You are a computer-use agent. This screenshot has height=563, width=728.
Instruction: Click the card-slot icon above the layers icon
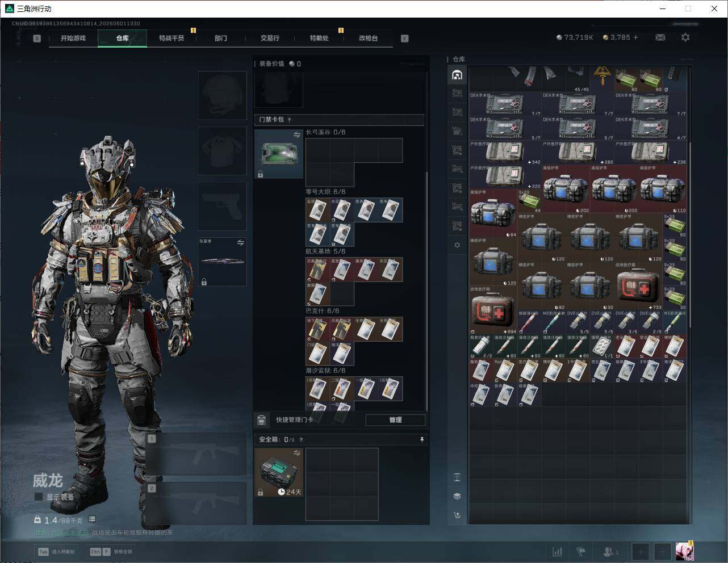pos(457,477)
